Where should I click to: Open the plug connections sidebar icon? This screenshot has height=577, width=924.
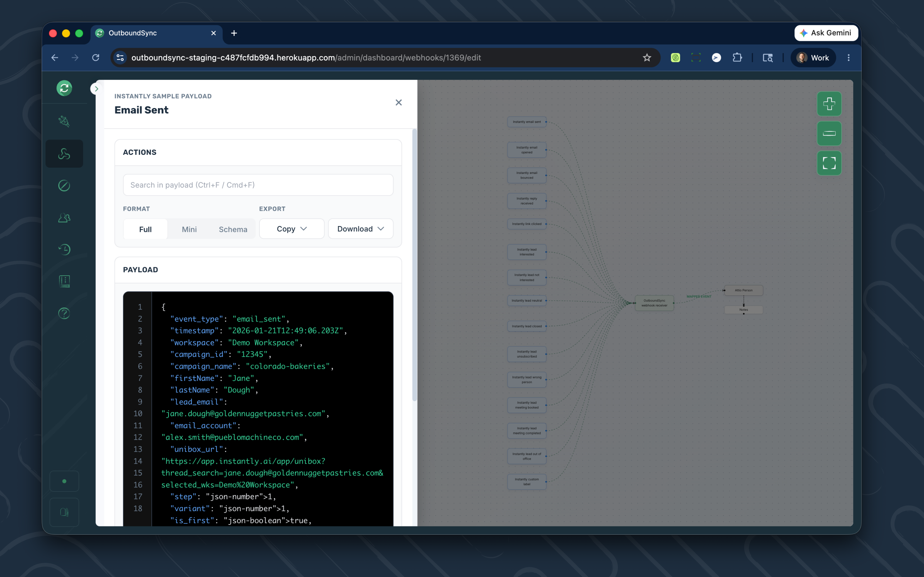[x=64, y=121]
